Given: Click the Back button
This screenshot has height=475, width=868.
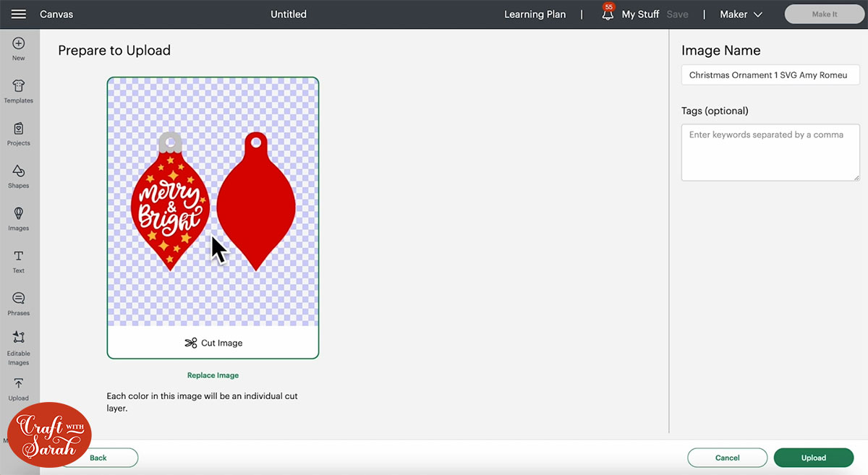Looking at the screenshot, I should pos(98,458).
